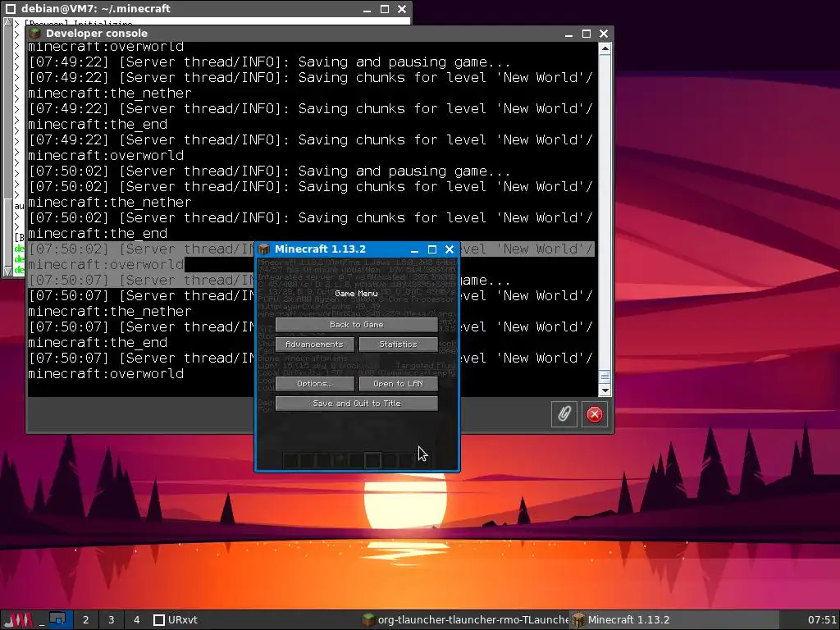The height and width of the screenshot is (630, 840).
Task: Minimize the Developer console window
Action: tap(569, 34)
